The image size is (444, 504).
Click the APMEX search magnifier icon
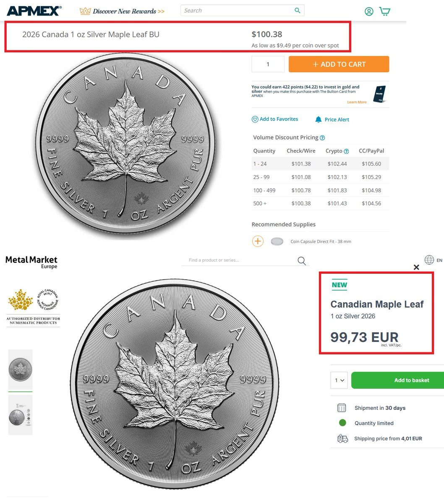coord(297,10)
